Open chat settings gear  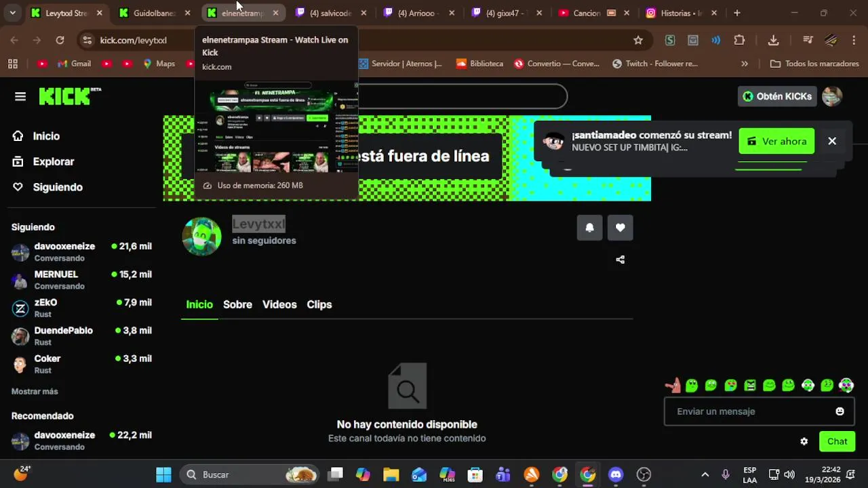tap(804, 441)
